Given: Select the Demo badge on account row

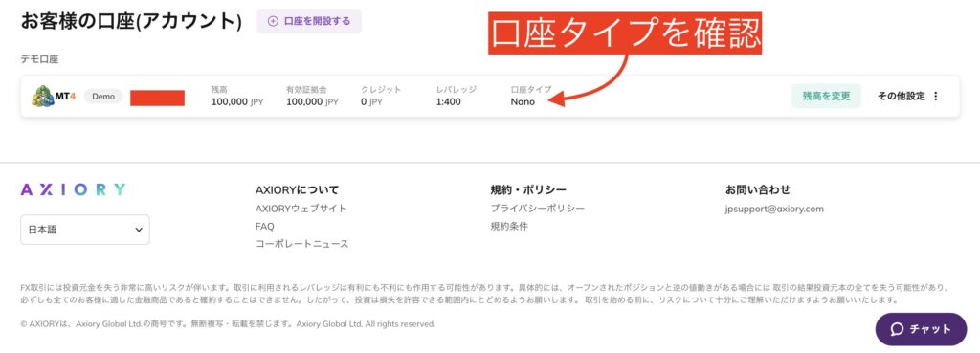Looking at the screenshot, I should click(x=103, y=97).
